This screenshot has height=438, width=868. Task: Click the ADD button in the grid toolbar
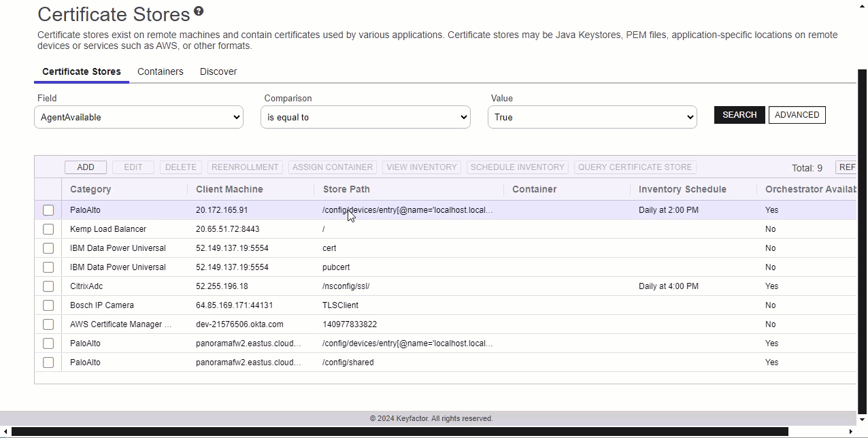(86, 167)
